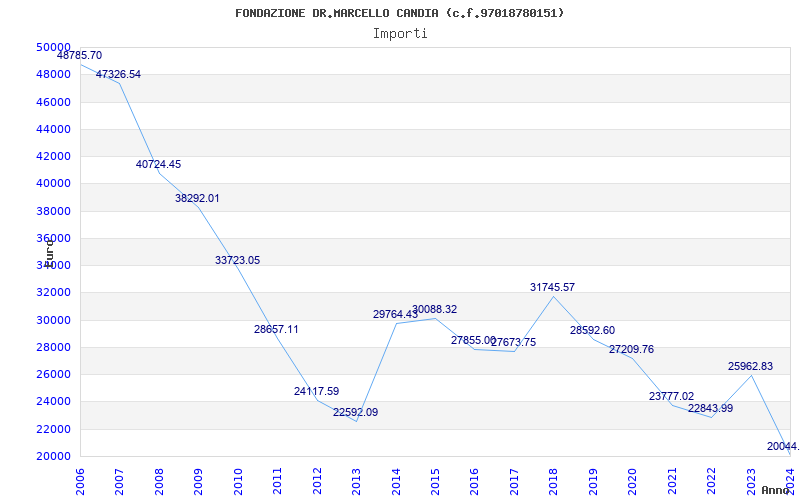Screen dimensions: 800x500
Task: Click y-axis tick label 28000
Action: tap(53, 347)
